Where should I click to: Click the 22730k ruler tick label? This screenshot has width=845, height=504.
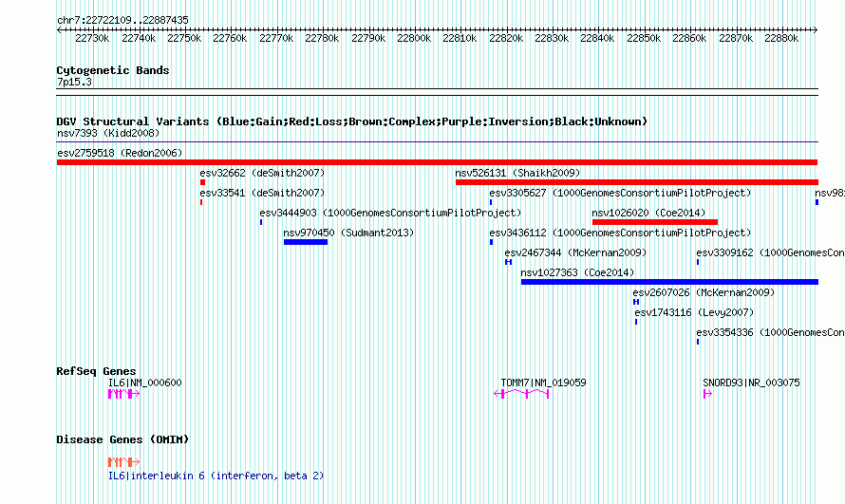[92, 38]
